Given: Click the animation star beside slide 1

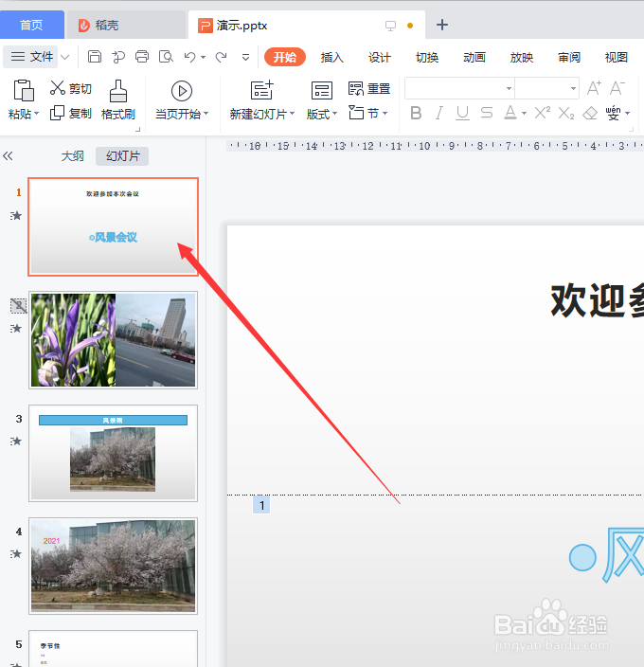Looking at the screenshot, I should 16,216.
